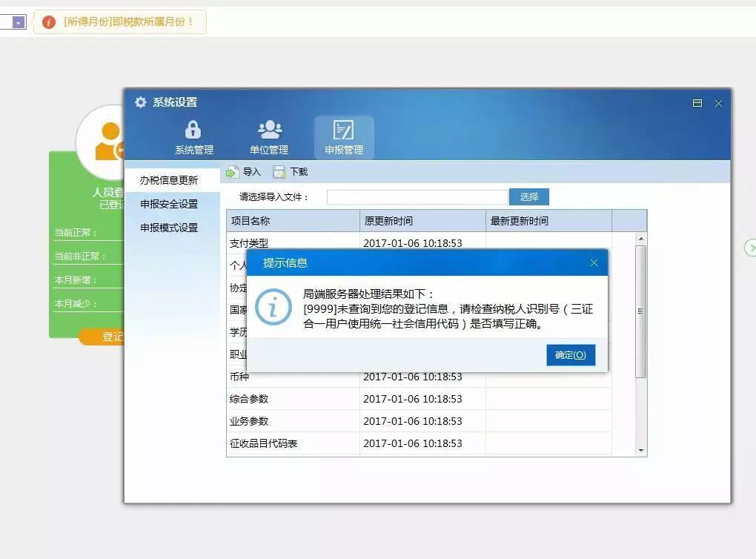756x559 pixels.
Task: Click the 本月减少 label in green panel
Action: pyautogui.click(x=75, y=303)
